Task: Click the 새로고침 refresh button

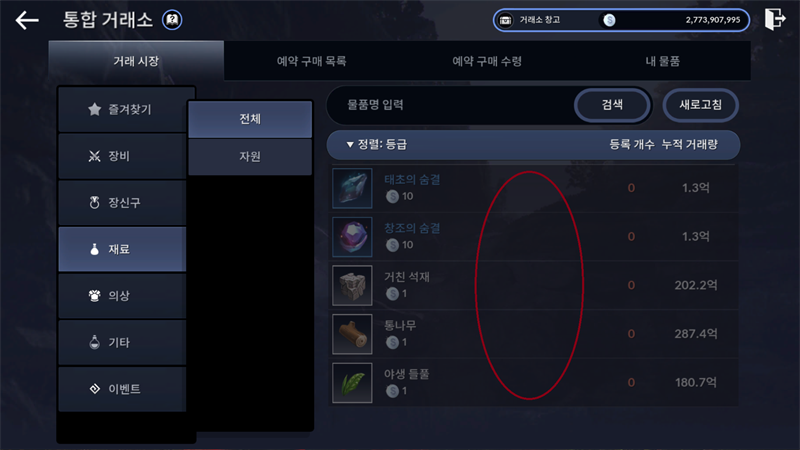Action: point(701,105)
